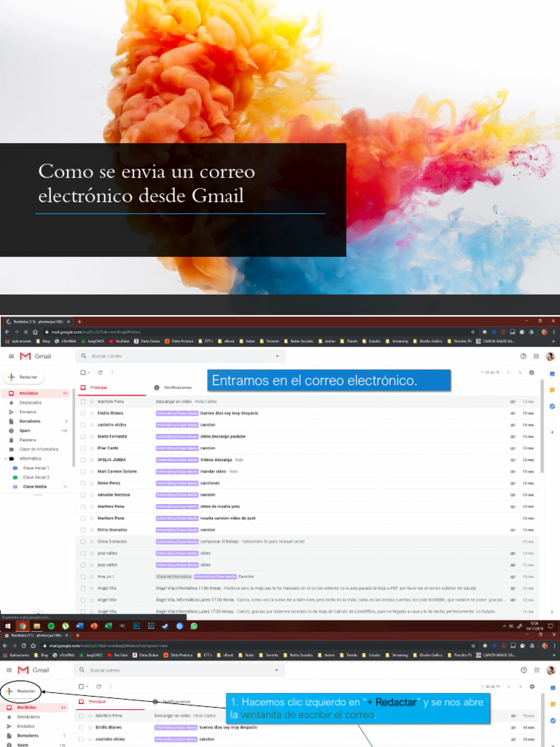Click reload icon in second browser toolbar
Screen dimensions: 560x747
23,646
